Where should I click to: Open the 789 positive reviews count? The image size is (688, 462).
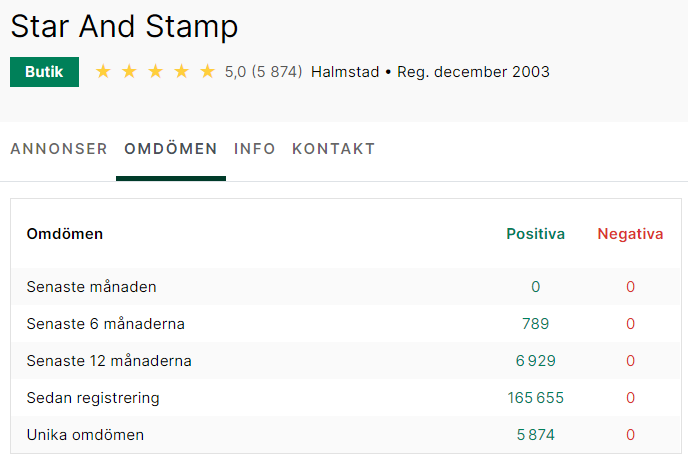click(x=535, y=324)
